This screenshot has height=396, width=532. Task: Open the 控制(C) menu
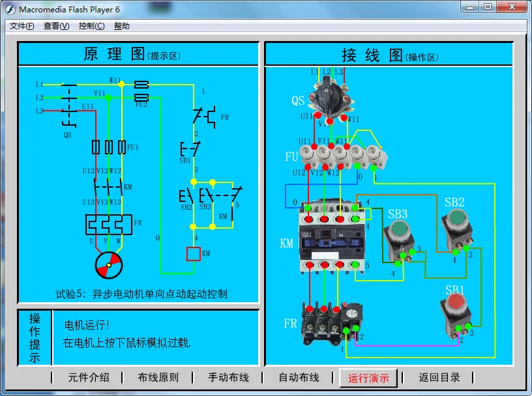pyautogui.click(x=92, y=26)
